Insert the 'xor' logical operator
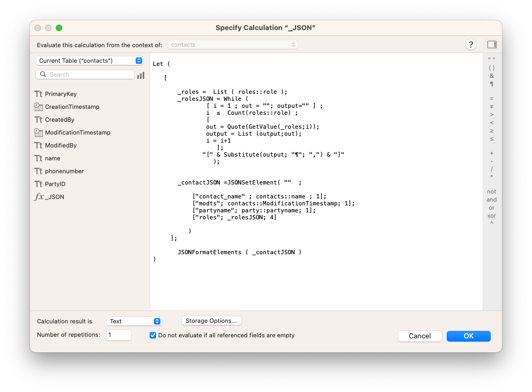Viewport: 532px width, 392px height. 492,216
